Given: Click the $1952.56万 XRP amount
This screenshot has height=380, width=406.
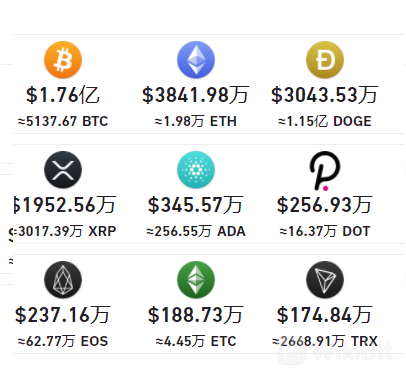Looking at the screenshot, I should [65, 205].
